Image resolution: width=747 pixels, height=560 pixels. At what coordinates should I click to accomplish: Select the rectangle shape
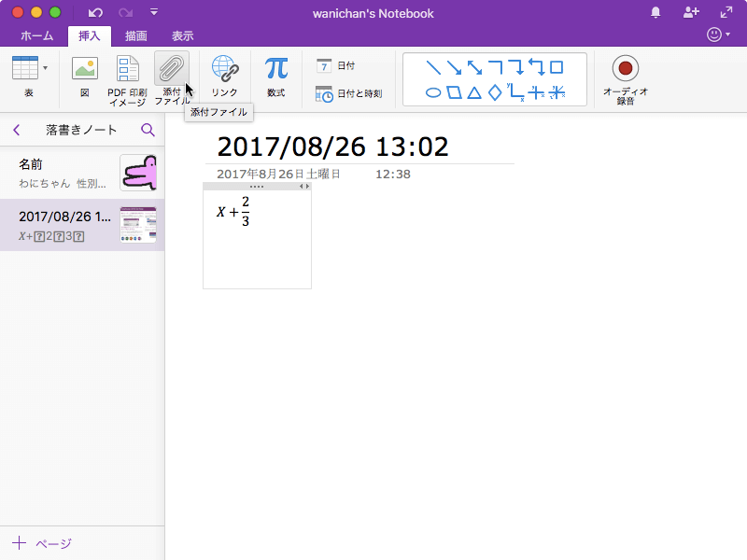[x=557, y=67]
